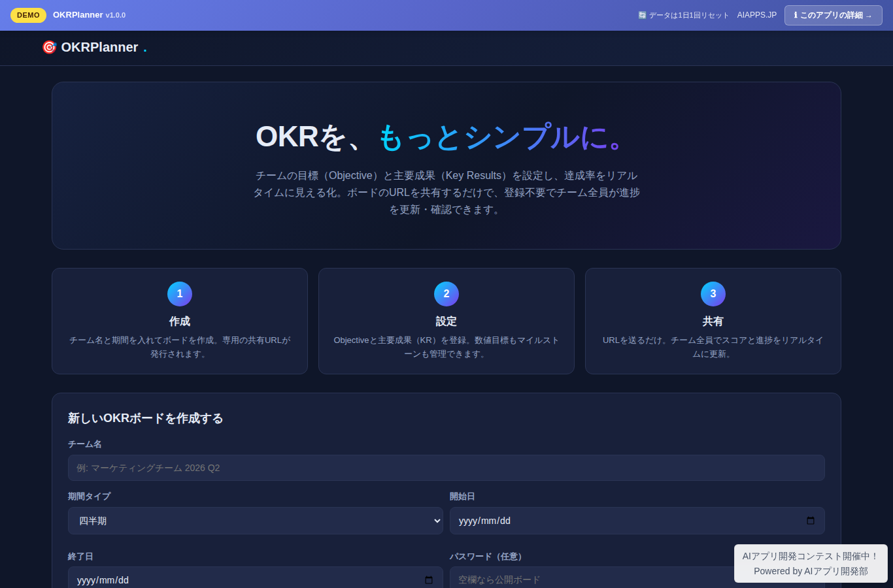Screen dimensions: 893x588
Task: Click the OKRPlanner v1.0.0 header text
Action: [89, 15]
